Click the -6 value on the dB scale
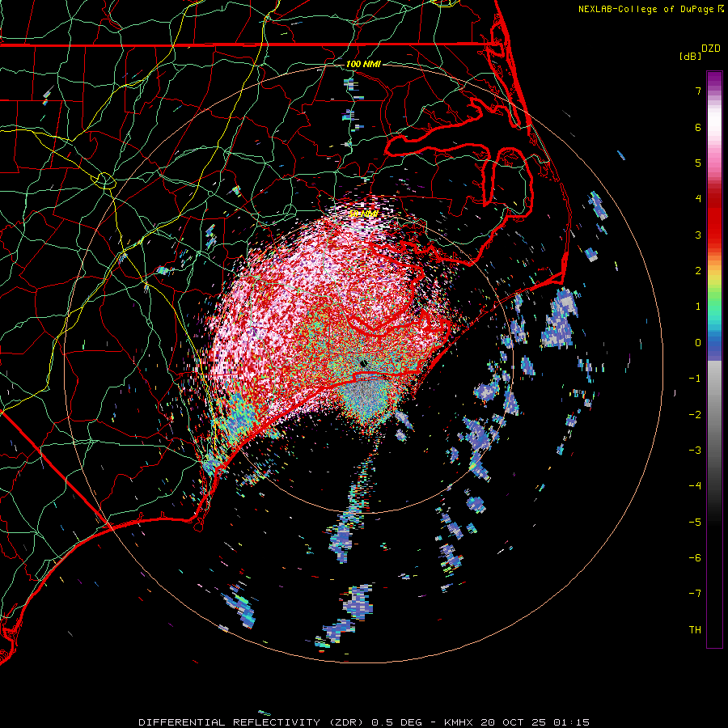 click(x=695, y=558)
